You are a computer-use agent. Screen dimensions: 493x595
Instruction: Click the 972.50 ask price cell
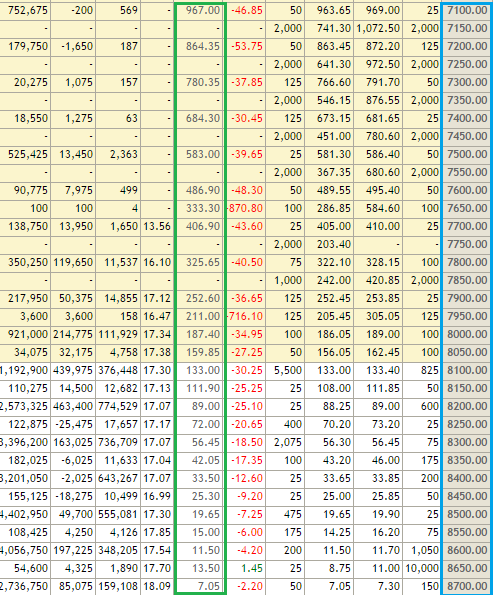[378, 65]
